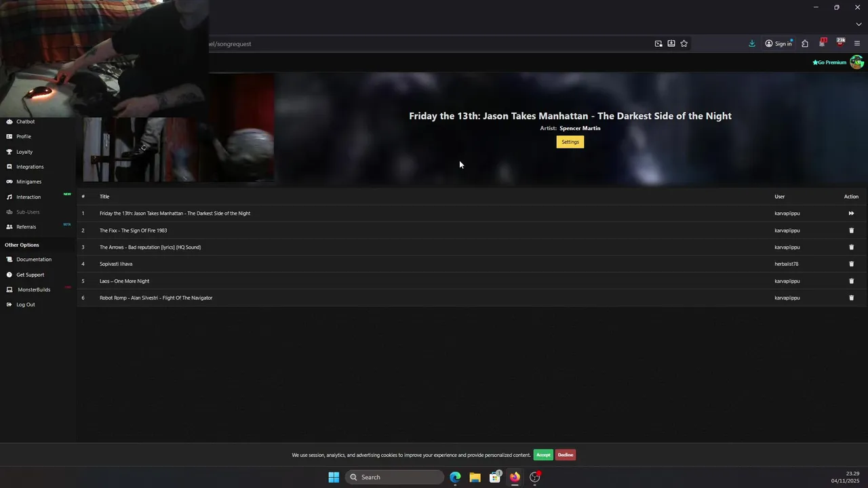Skip the currently playing Friday the 13th song

click(851, 213)
